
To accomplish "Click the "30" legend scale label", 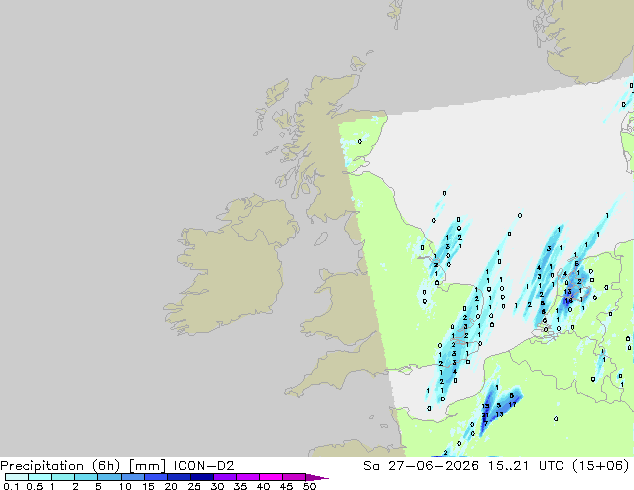I will (217, 486).
